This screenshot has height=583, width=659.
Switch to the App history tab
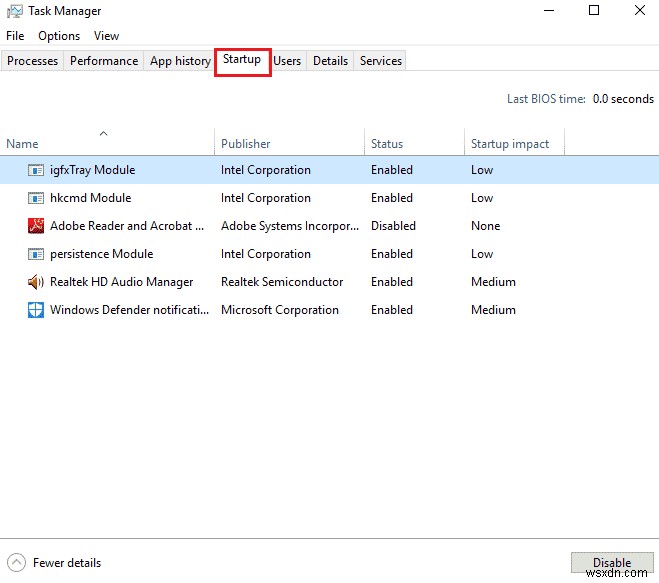[x=180, y=61]
